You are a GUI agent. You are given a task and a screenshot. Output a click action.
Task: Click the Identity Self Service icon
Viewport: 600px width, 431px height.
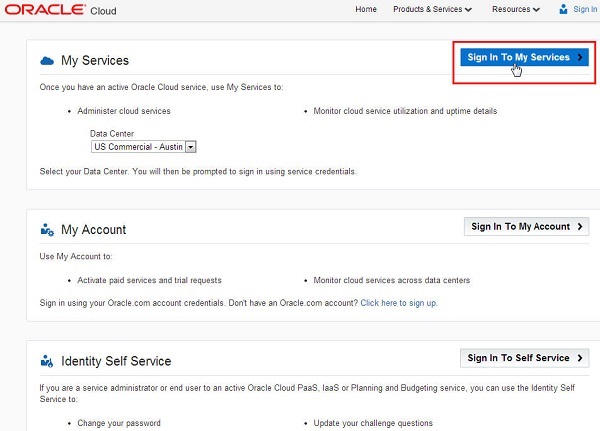pyautogui.click(x=46, y=361)
